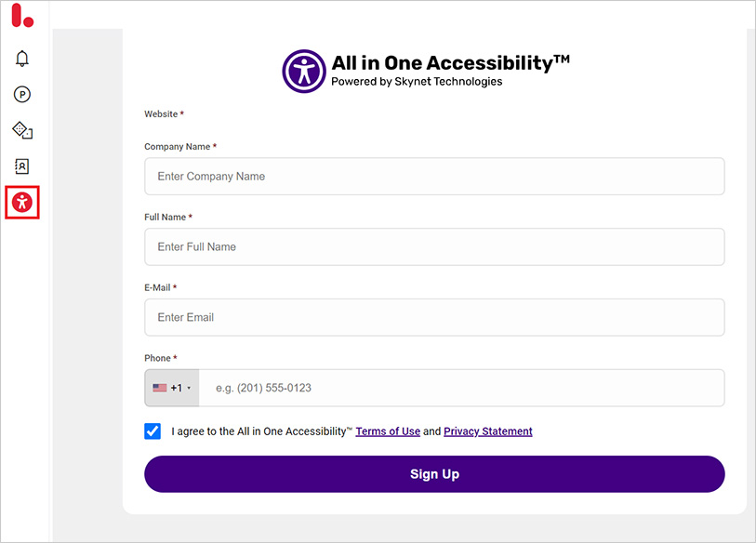This screenshot has width=756, height=543.
Task: Select the highlighted accessibility sidebar item
Action: (x=21, y=202)
